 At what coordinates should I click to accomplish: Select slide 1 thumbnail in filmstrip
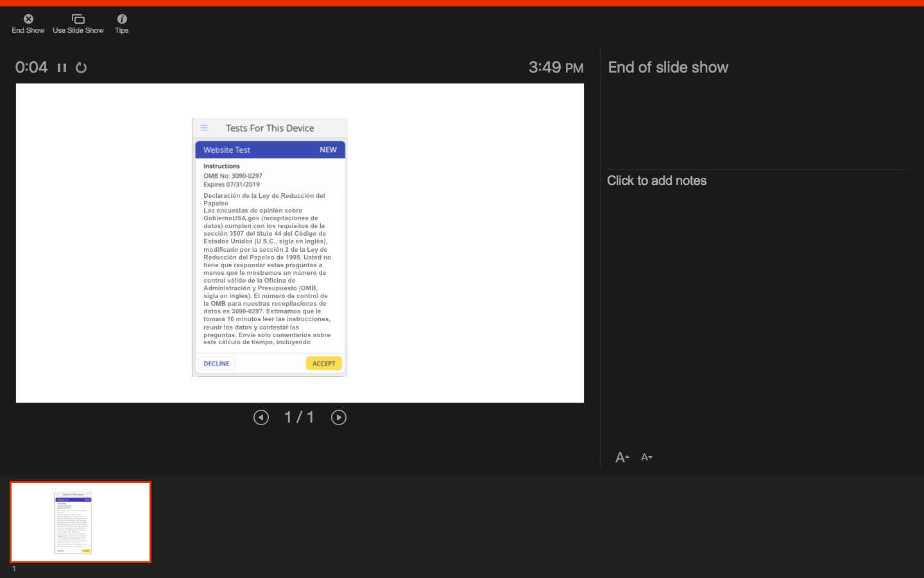tap(81, 522)
